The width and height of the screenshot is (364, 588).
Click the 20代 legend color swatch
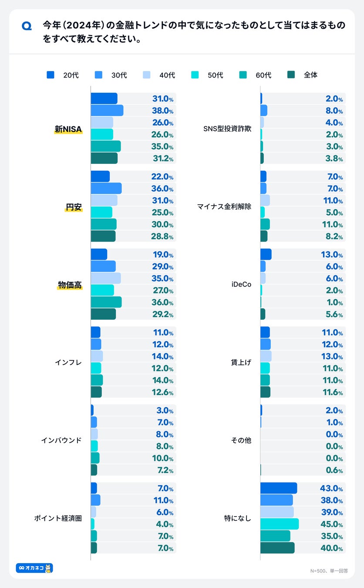click(51, 75)
